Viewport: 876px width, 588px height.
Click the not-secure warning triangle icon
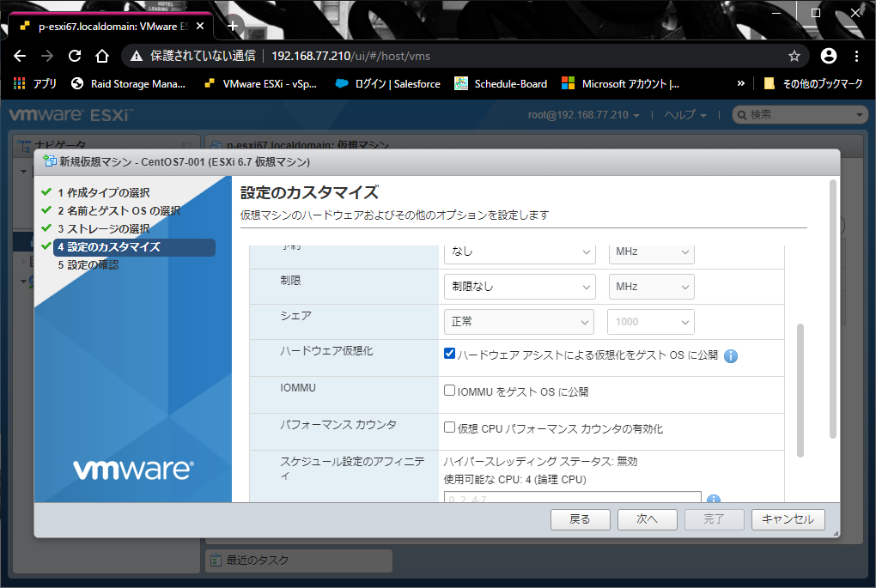click(137, 56)
